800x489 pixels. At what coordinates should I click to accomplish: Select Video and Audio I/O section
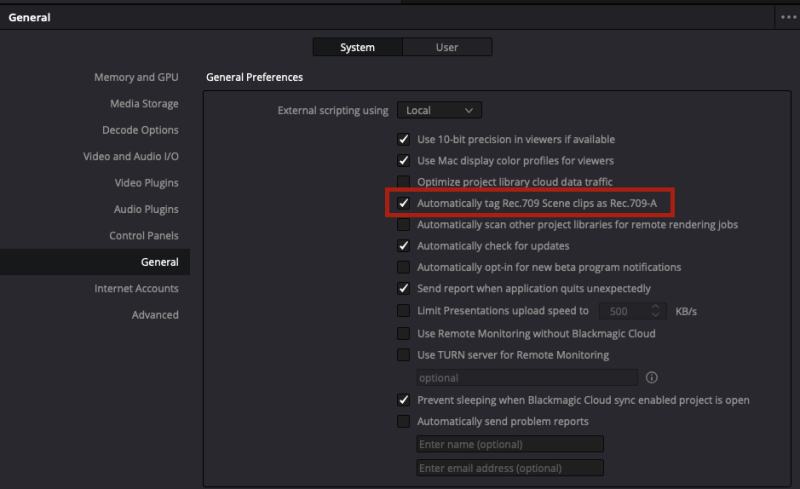(131, 157)
